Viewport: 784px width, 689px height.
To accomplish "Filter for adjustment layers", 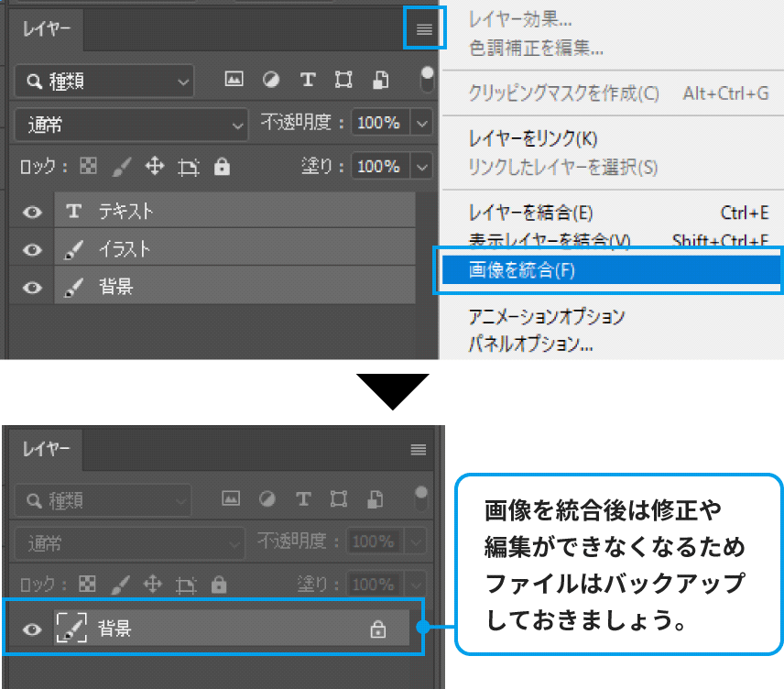I will point(271,80).
